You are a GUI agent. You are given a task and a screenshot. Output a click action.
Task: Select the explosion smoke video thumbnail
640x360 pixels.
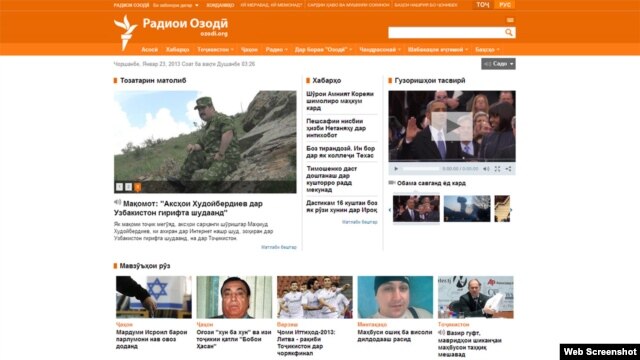pos(467,209)
